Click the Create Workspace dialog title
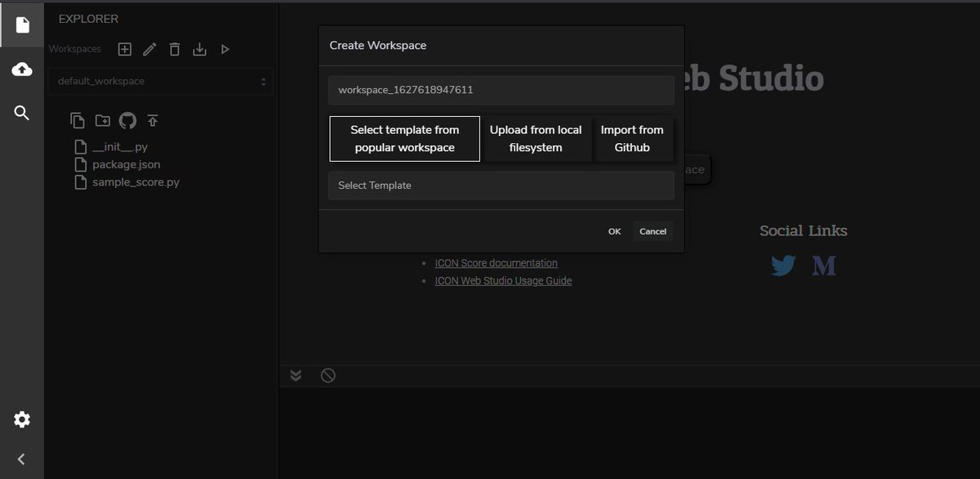Viewport: 980px width, 479px height. 378,46
